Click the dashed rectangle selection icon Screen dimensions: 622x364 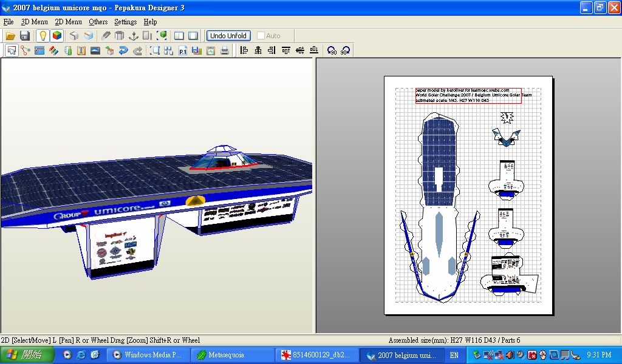(x=155, y=51)
